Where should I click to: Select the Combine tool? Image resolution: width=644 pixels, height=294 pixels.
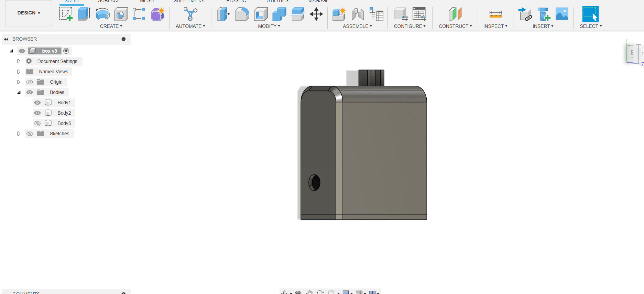(279, 14)
